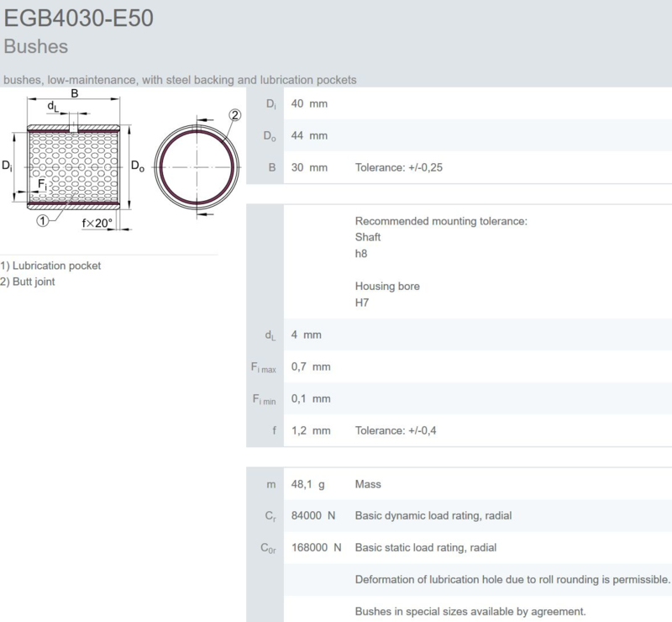Click the '1) Lubrication pocket' legend entry

point(51,266)
